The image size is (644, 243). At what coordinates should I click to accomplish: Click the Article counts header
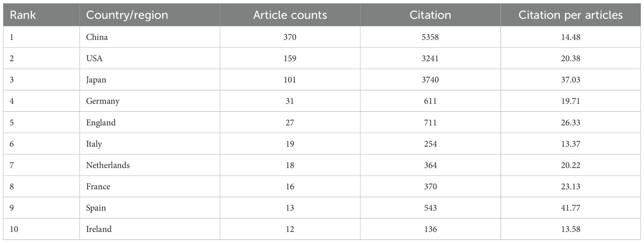click(290, 15)
